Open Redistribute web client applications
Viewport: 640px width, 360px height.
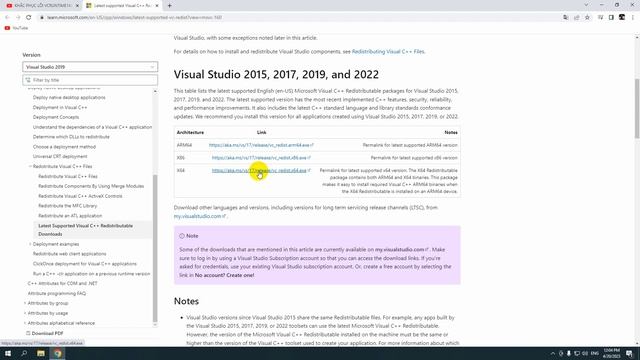(x=69, y=254)
